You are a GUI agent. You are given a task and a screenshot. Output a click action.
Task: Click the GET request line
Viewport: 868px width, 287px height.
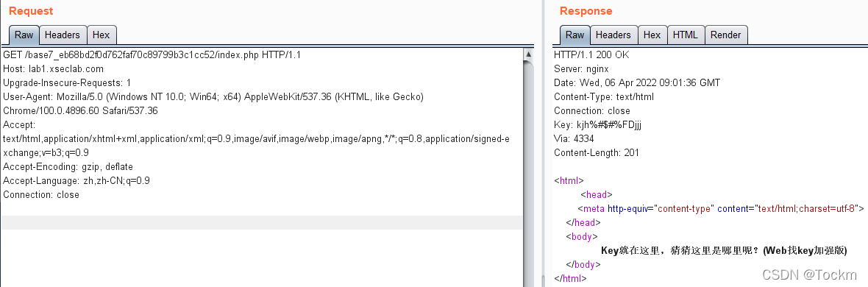[x=152, y=55]
